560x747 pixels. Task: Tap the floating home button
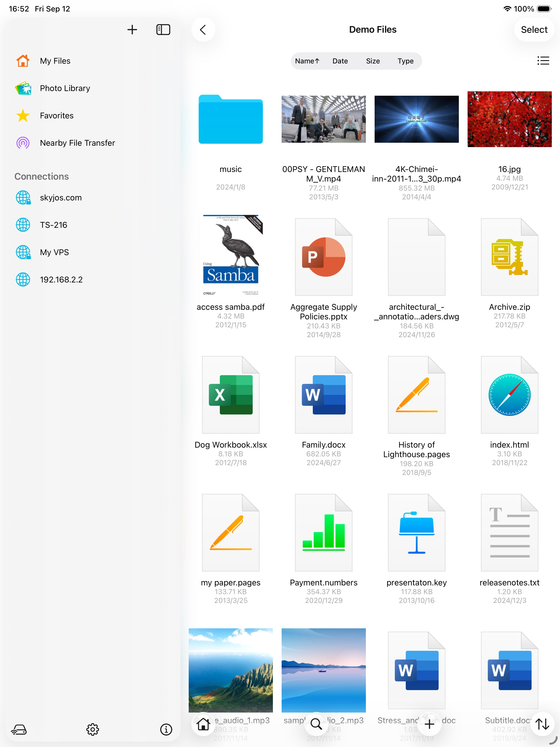tap(203, 724)
